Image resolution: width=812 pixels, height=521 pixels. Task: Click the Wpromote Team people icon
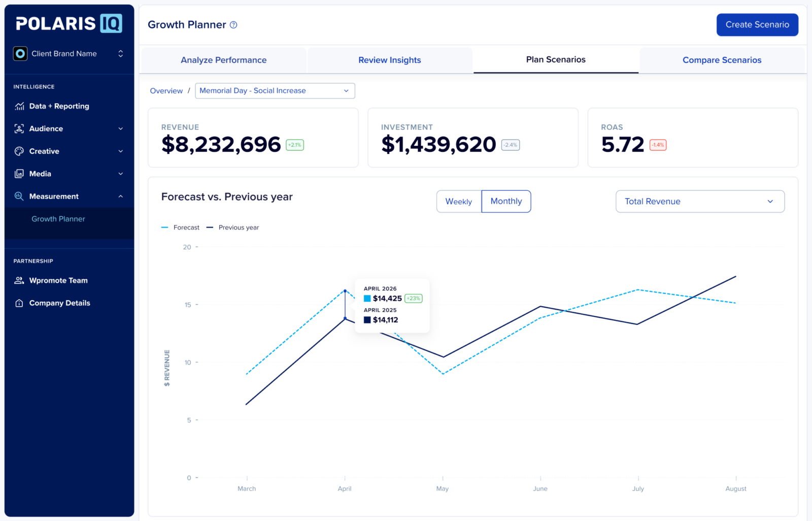[19, 280]
